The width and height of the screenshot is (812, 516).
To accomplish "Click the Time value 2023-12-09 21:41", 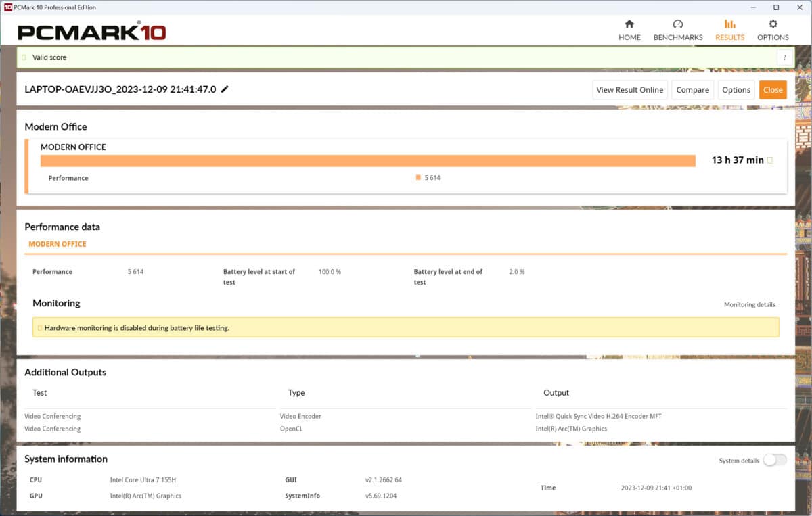I will click(656, 488).
